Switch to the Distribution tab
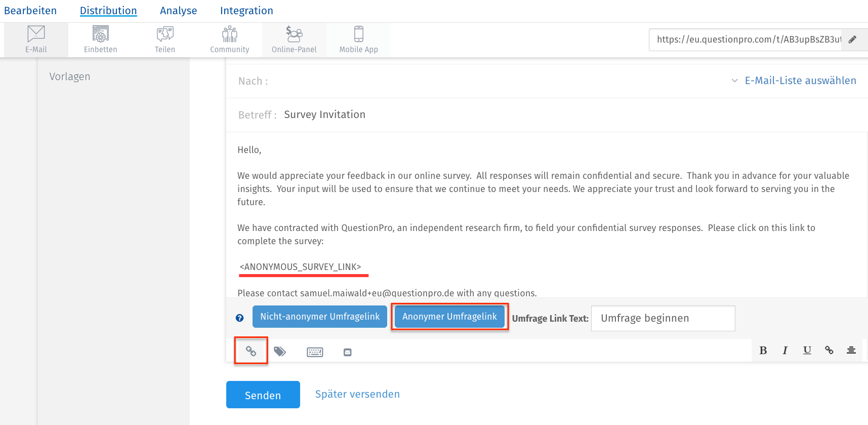This screenshot has height=425, width=868. [x=108, y=11]
